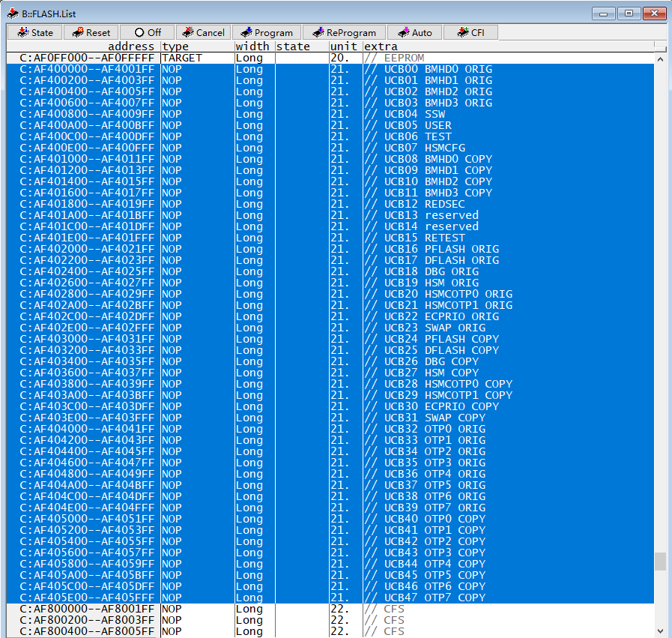Viewport: 672px width, 638px height.
Task: Click the Auto toolbar button
Action: click(414, 32)
